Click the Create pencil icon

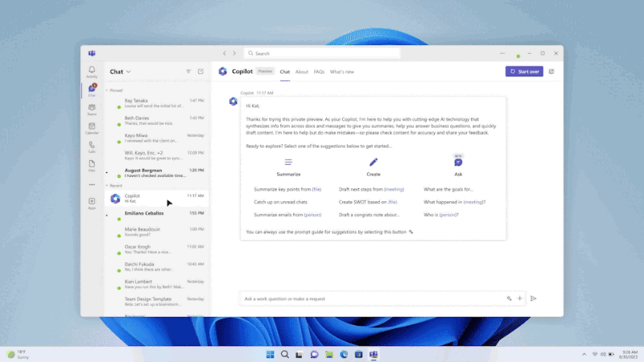pyautogui.click(x=374, y=162)
